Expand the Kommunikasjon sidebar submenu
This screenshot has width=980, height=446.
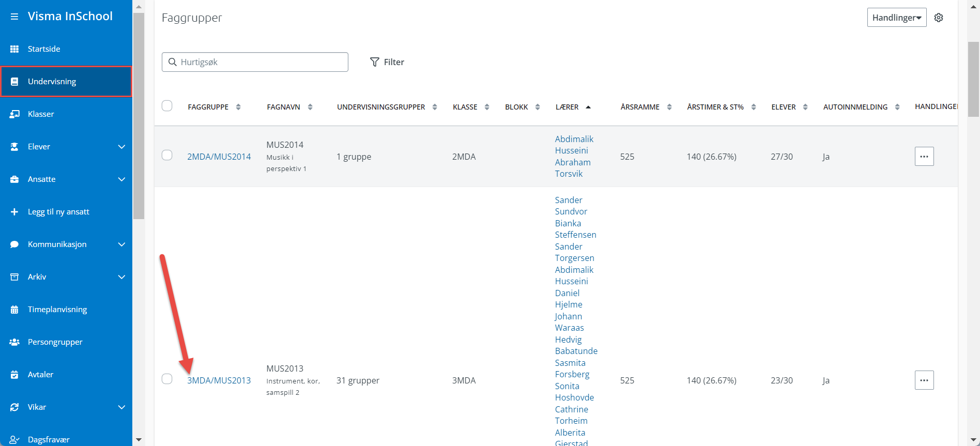point(121,244)
